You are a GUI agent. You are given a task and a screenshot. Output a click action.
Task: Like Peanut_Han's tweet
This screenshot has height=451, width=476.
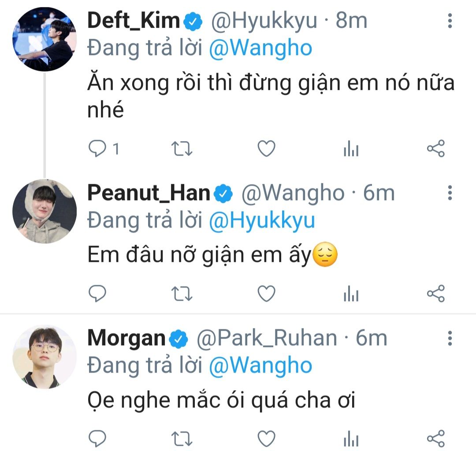[x=266, y=293]
